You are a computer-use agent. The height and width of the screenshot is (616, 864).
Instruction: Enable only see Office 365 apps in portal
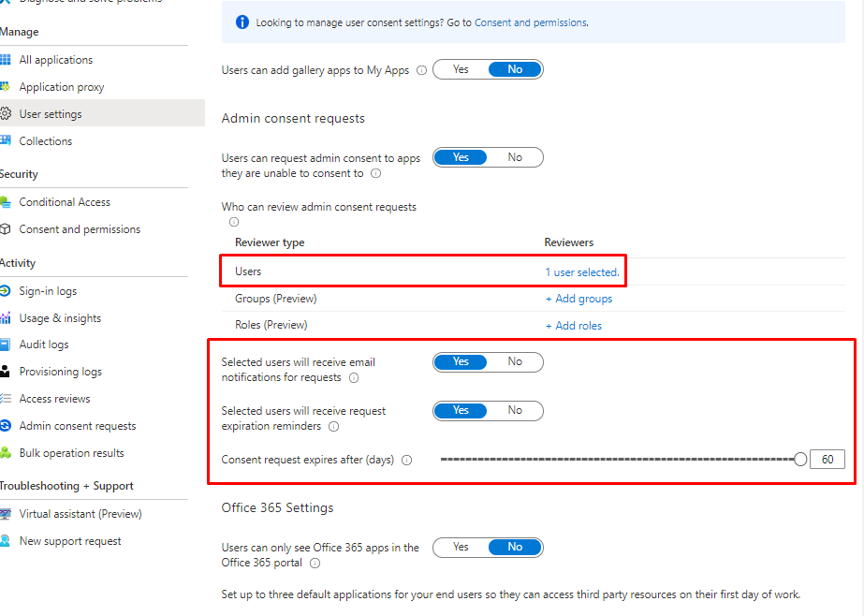click(x=461, y=547)
